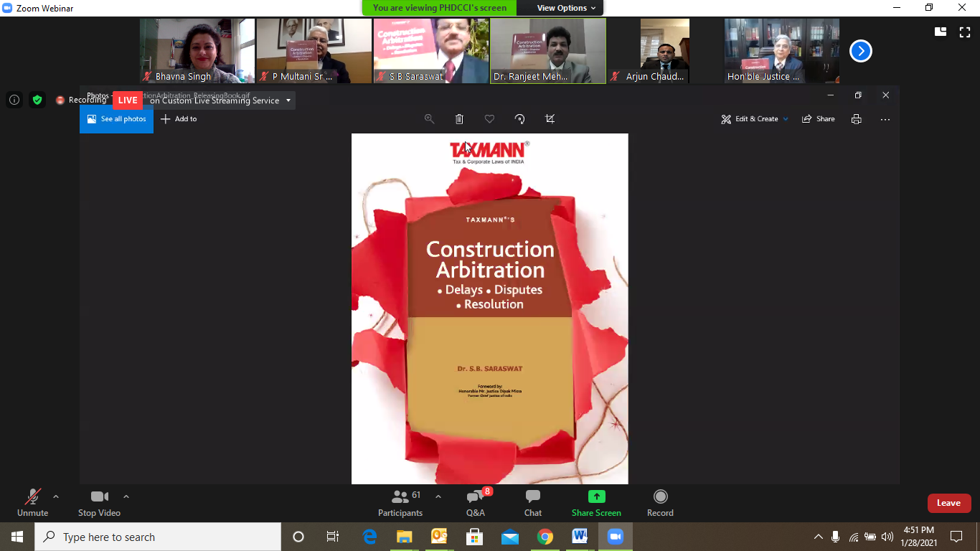Viewport: 980px width, 551px height.
Task: Click See all photos button
Action: [116, 119]
